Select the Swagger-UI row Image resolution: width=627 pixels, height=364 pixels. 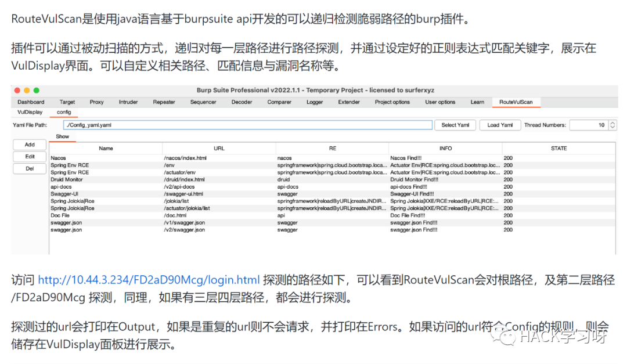(332, 194)
